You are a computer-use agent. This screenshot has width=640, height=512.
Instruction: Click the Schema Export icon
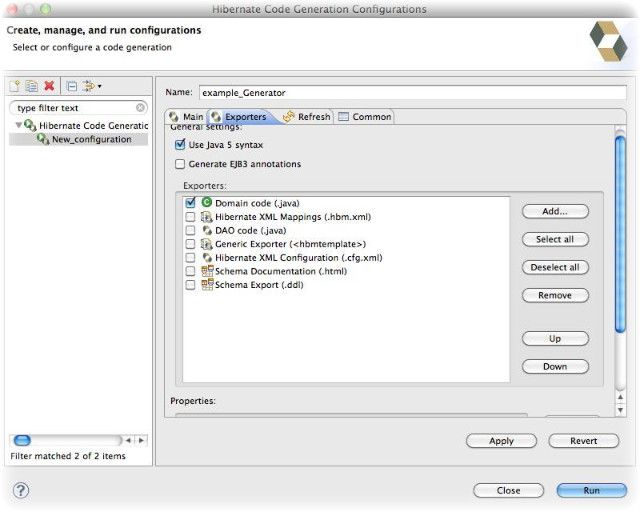click(207, 284)
